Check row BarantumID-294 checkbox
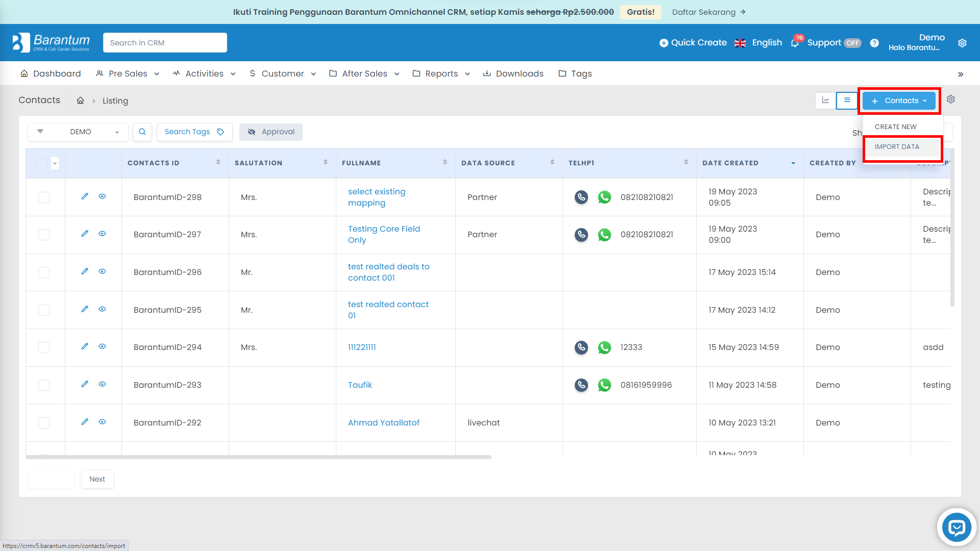Screen dimensions: 980x551 coord(44,347)
